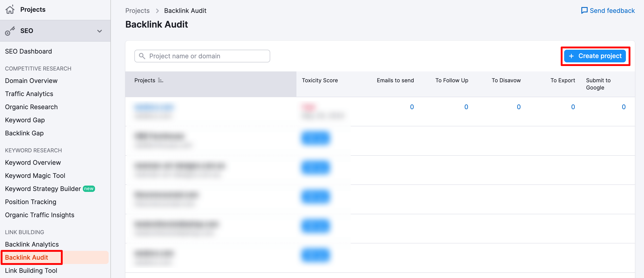
Task: Click the 'new' badge next to Keyword Strategy Builder
Action: pos(89,188)
